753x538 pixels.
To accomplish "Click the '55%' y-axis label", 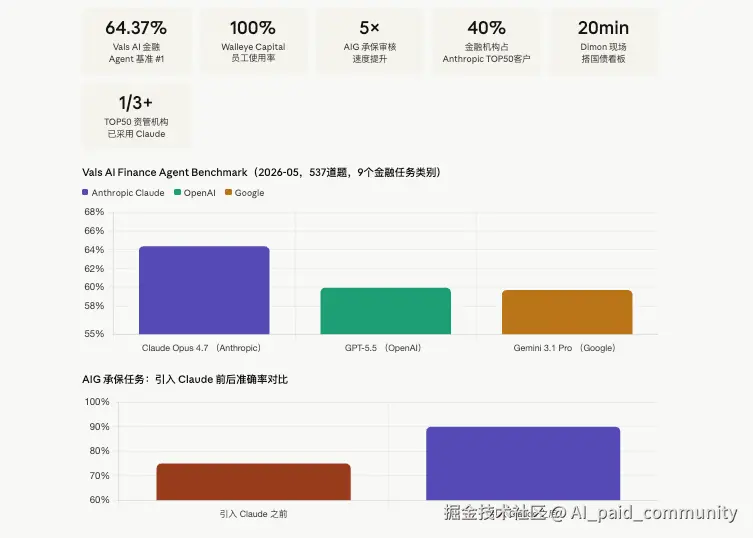I will (x=94, y=333).
